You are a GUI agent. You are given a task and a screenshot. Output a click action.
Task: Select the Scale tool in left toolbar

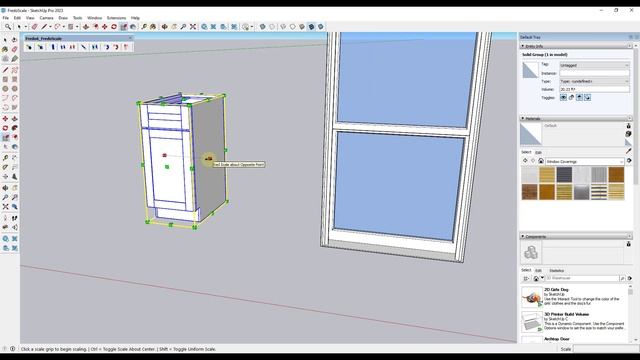[5, 138]
